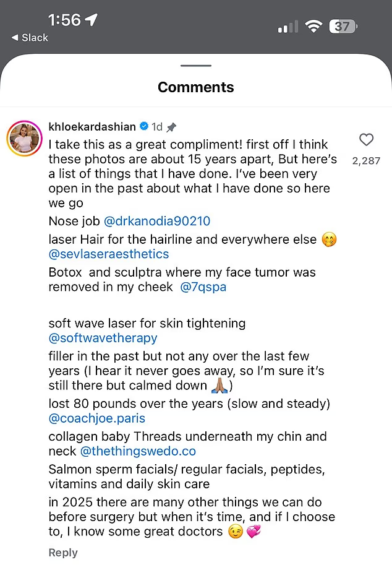Tap the verified badge next to khloekardashian
This screenshot has height=570, width=392.
[144, 126]
